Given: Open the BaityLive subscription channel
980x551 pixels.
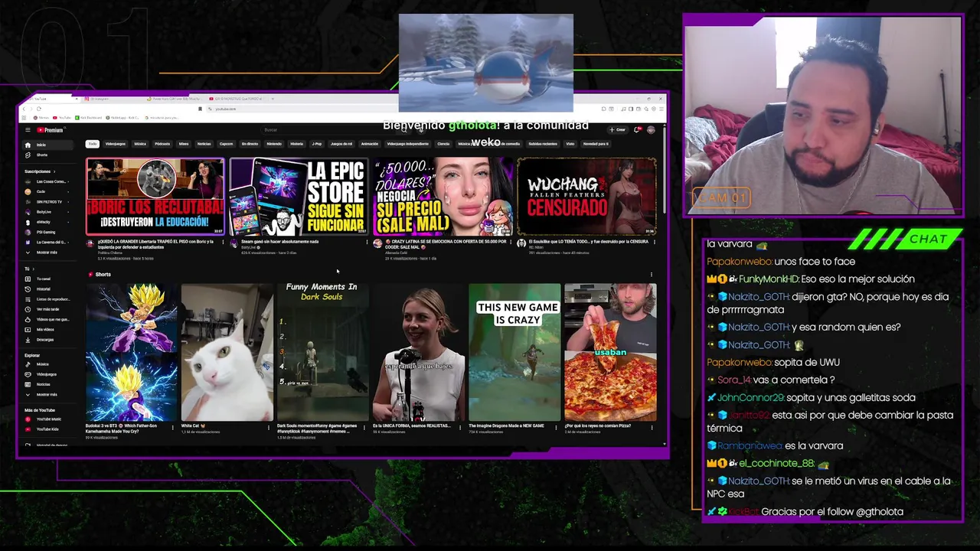Looking at the screenshot, I should coord(47,212).
